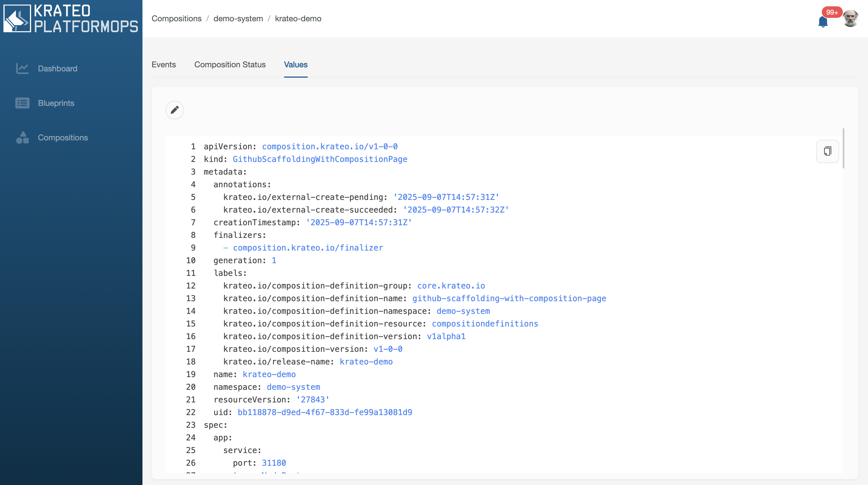Click the pencil edit icon
868x485 pixels.
[174, 110]
